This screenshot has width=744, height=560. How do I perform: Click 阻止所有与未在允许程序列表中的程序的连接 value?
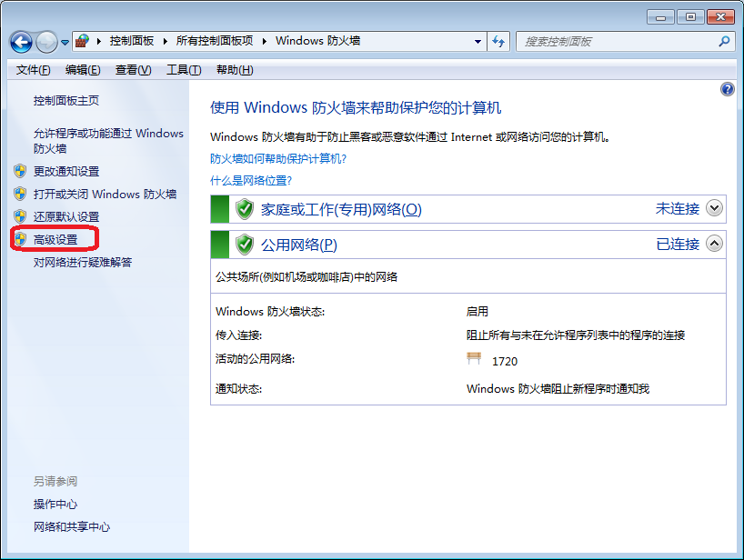coord(576,335)
